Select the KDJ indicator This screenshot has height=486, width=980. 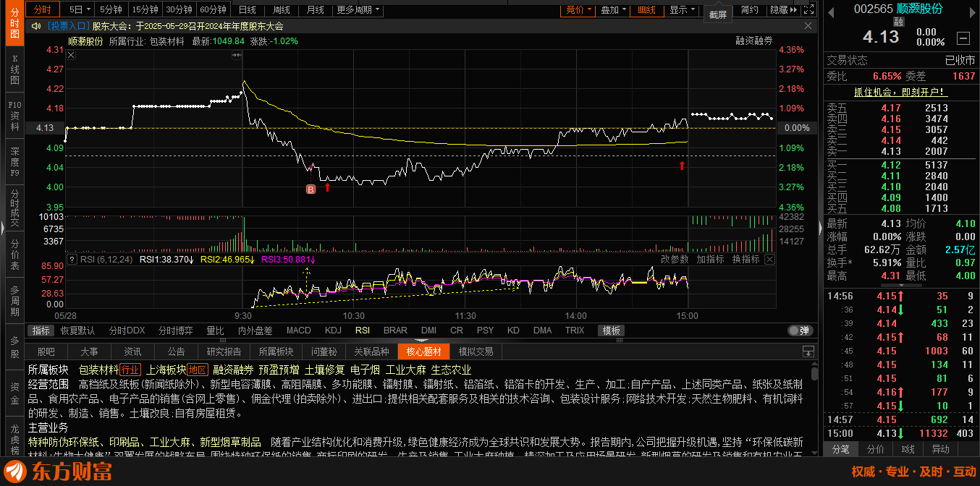(333, 331)
